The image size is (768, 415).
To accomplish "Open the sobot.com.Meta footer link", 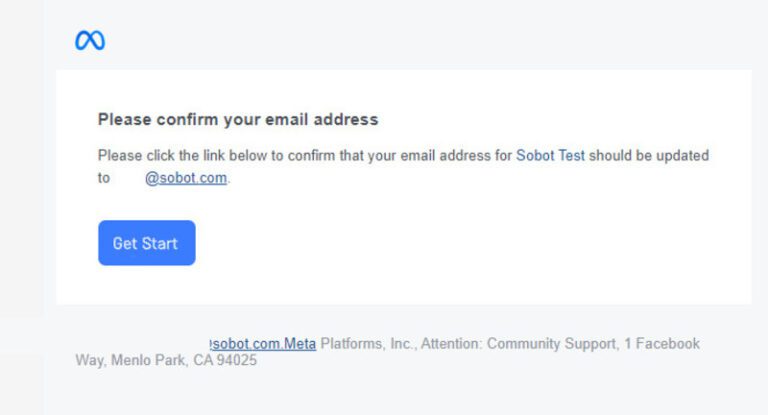I will (x=264, y=344).
